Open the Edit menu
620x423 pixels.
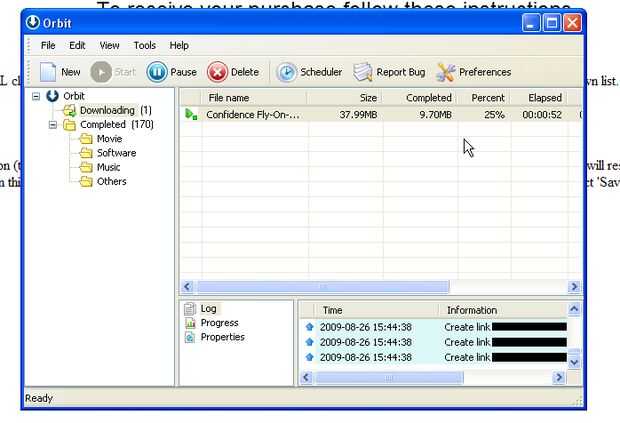[x=77, y=45]
